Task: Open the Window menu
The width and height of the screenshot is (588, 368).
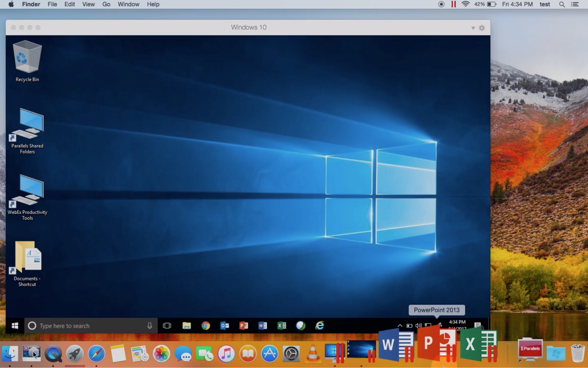Action: pyautogui.click(x=128, y=4)
